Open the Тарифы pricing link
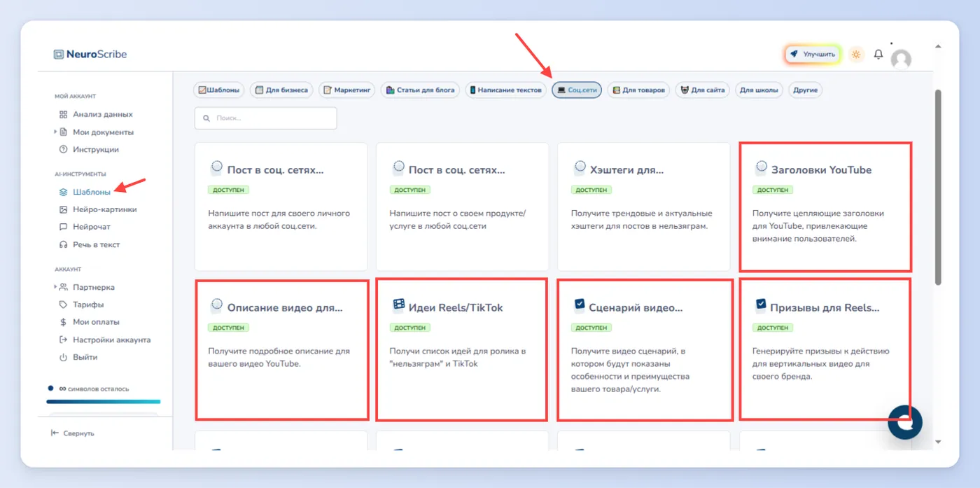980x488 pixels. click(x=81, y=305)
